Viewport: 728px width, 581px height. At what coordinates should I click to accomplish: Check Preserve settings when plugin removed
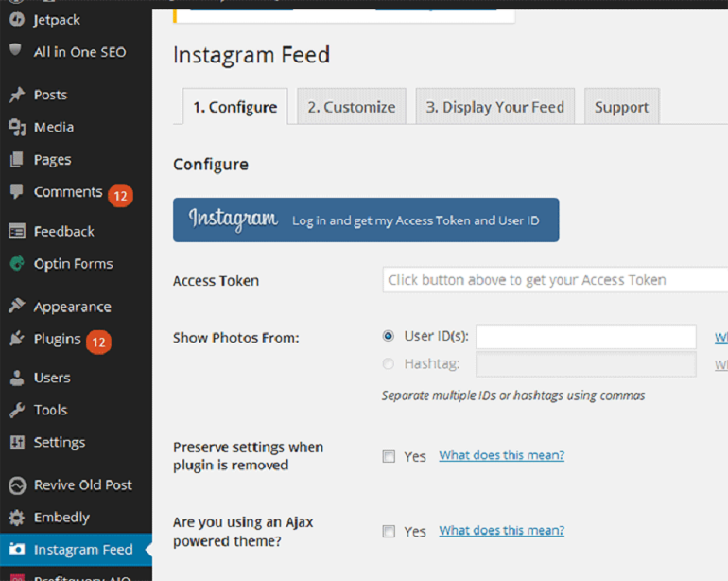pos(390,456)
